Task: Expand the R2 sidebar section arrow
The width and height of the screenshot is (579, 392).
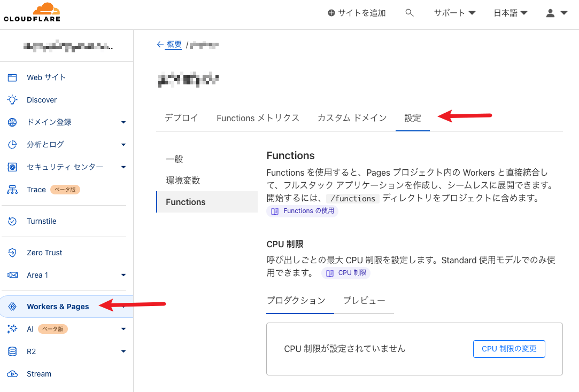Action: click(123, 351)
